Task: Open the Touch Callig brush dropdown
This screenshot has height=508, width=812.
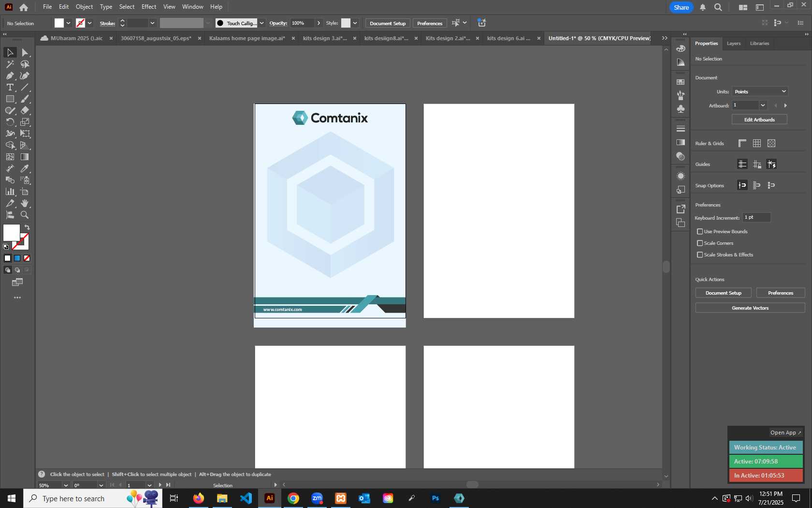Action: click(x=261, y=23)
